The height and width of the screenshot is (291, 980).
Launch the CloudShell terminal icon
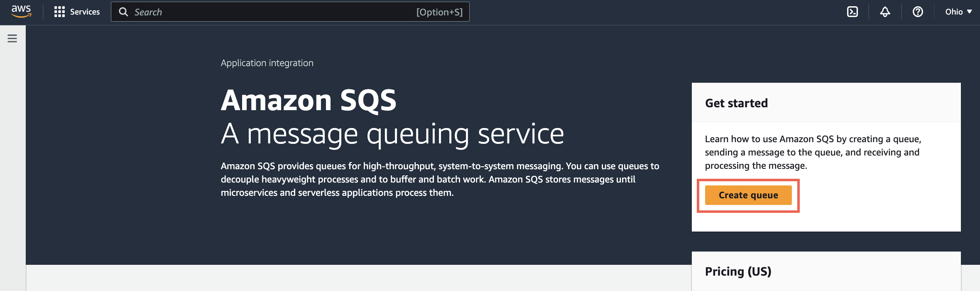[x=852, y=12]
